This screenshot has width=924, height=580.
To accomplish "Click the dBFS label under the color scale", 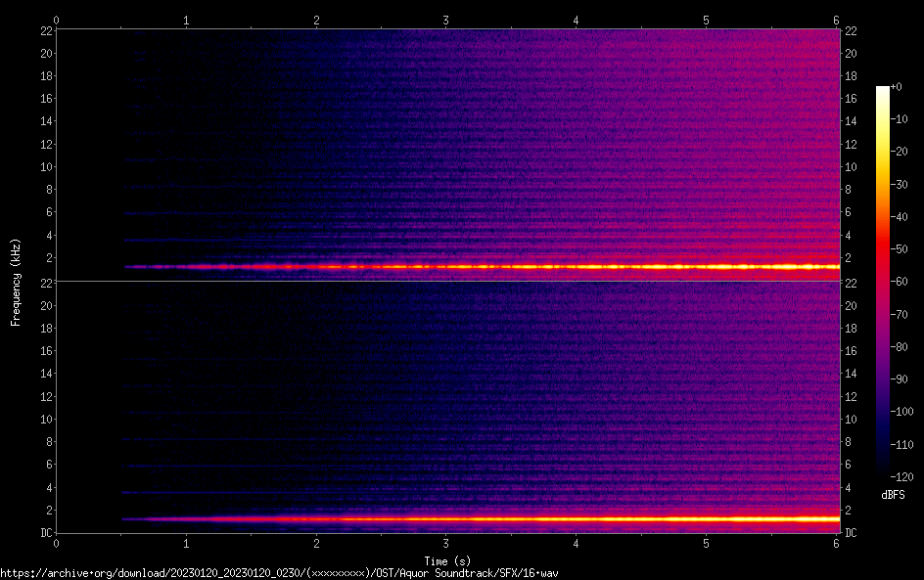I will [x=892, y=497].
